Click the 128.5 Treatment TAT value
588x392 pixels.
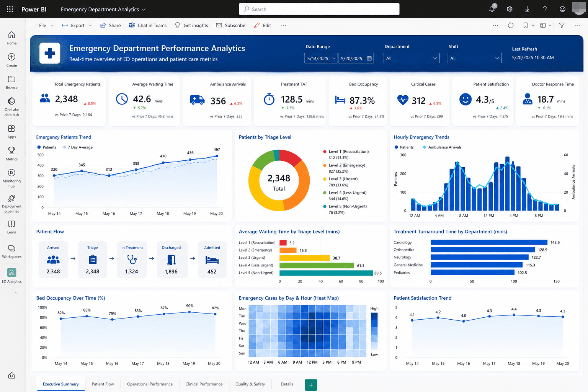point(292,100)
